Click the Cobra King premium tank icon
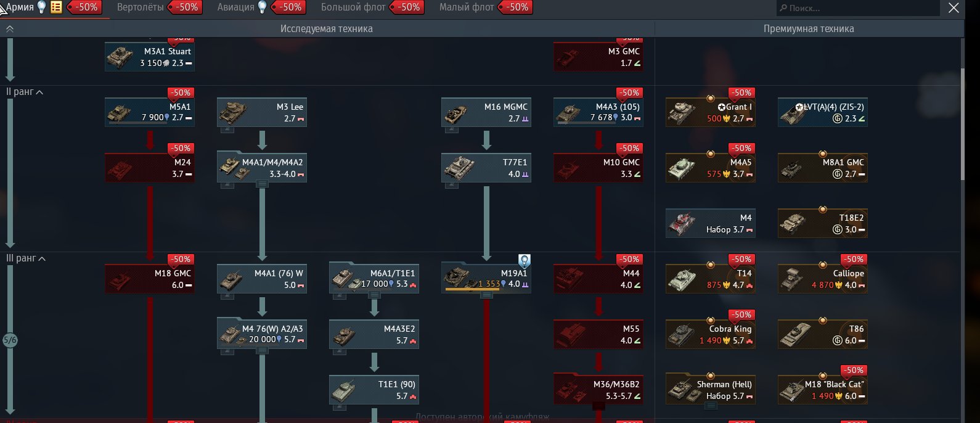Viewport: 980px width, 423px height. click(681, 334)
